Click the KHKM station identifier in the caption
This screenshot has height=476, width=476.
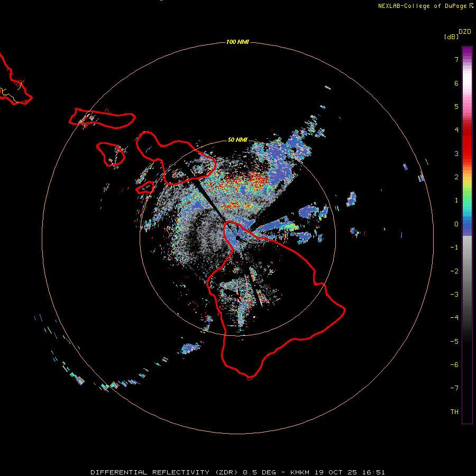click(x=300, y=472)
